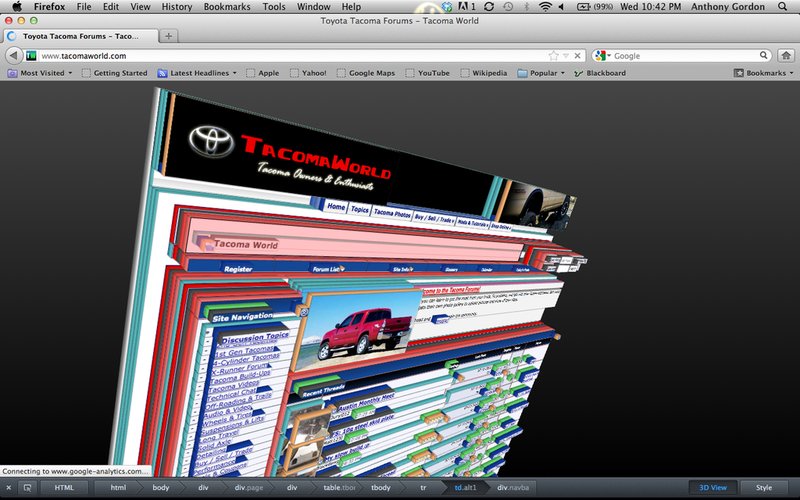This screenshot has height=500, width=800.
Task: Go back with the Back arrow button
Action: tap(14, 55)
